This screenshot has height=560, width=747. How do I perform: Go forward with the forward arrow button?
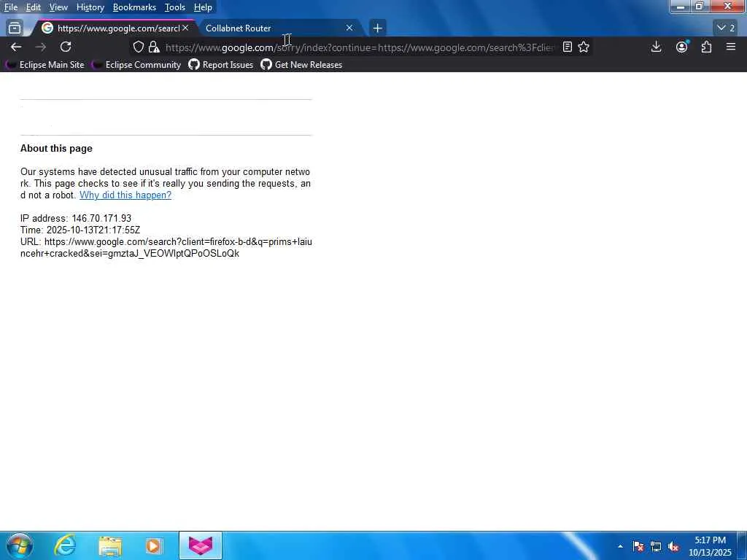tap(41, 47)
